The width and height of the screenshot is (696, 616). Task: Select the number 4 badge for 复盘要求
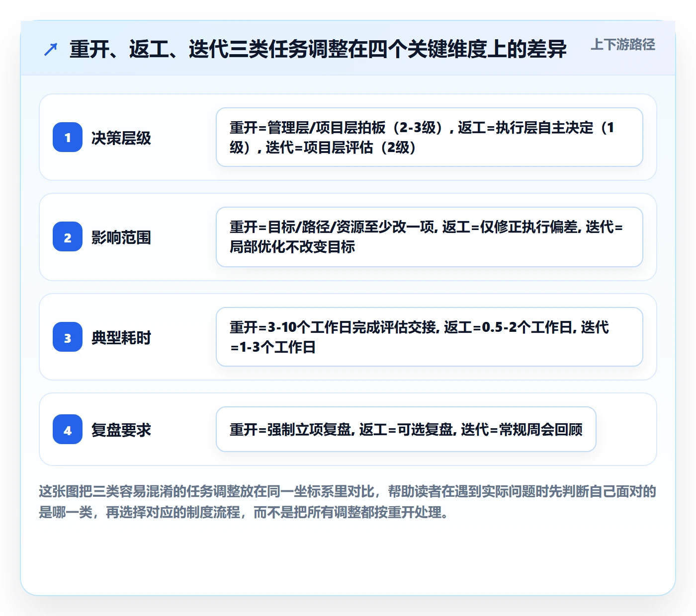click(x=68, y=429)
